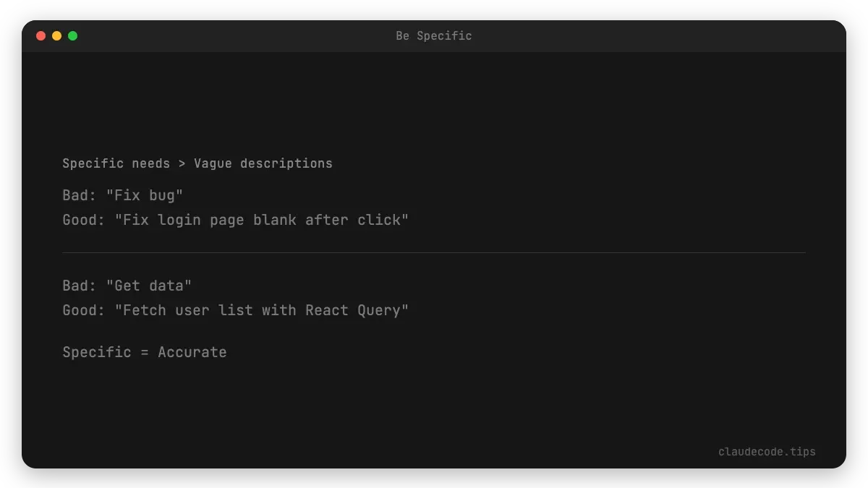868x488 pixels.
Task: Click the "Fix login page blank after click" text
Action: point(261,220)
